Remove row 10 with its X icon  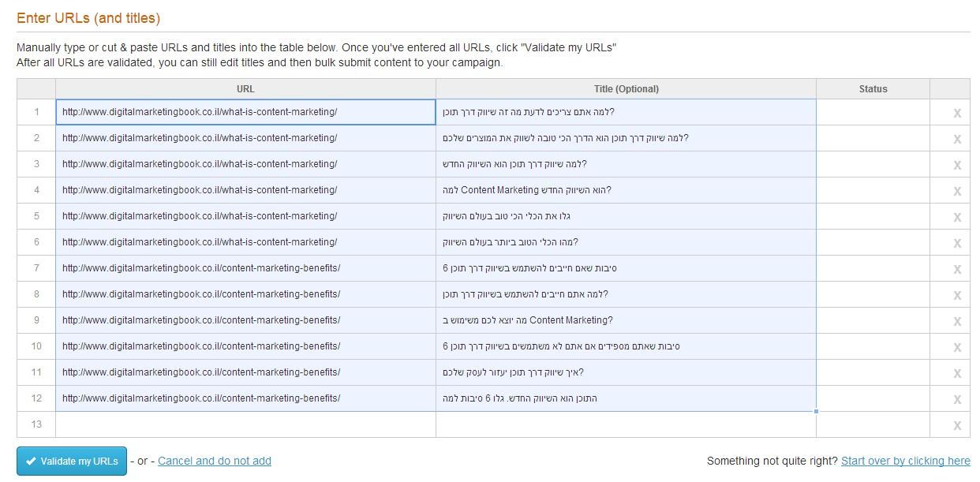[957, 347]
